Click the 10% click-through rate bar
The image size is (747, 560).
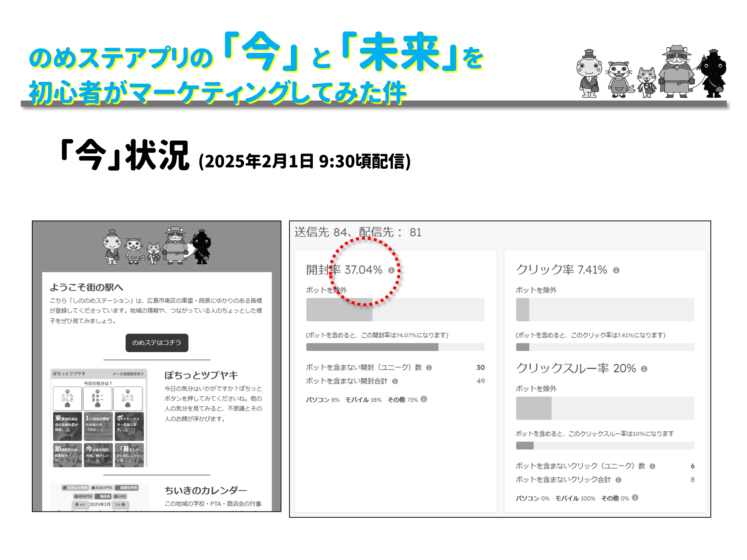[x=605, y=446]
